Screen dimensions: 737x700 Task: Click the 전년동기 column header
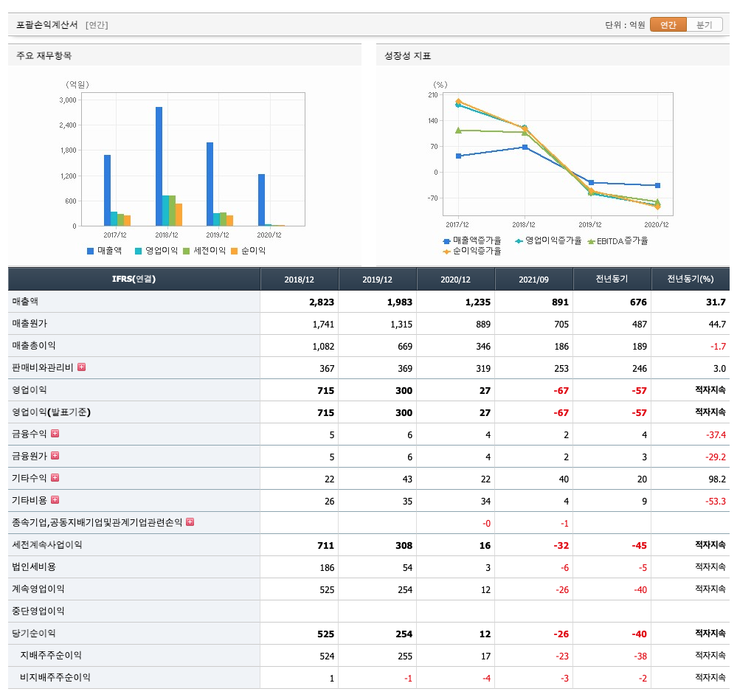tap(612, 279)
